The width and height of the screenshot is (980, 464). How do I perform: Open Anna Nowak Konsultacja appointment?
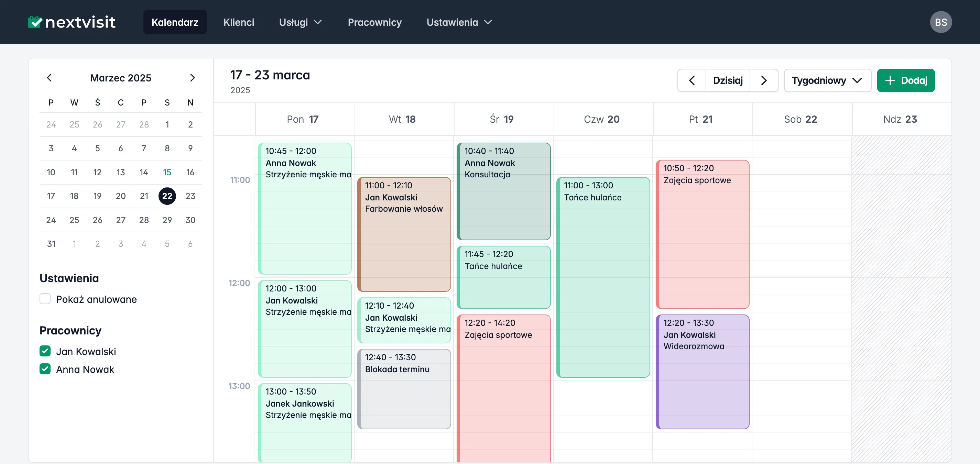click(503, 191)
